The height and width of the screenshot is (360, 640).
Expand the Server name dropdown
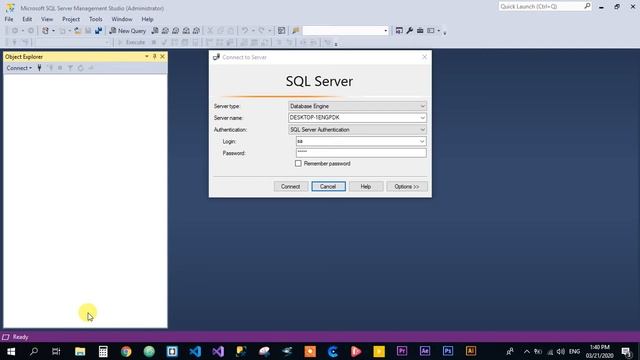coord(422,118)
